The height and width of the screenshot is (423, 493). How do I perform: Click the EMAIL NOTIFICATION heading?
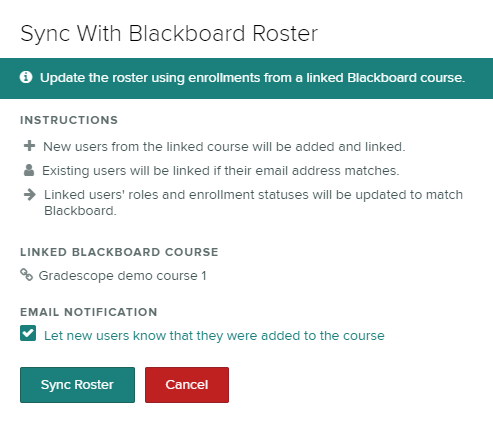point(89,312)
